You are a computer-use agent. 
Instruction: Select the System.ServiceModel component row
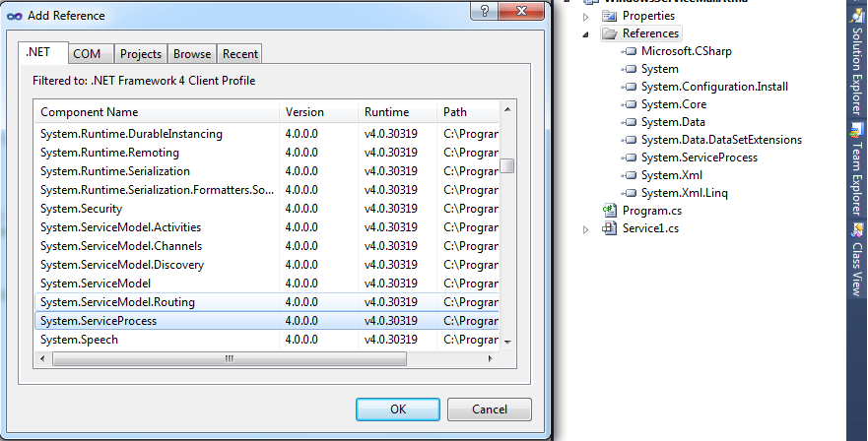tap(266, 283)
